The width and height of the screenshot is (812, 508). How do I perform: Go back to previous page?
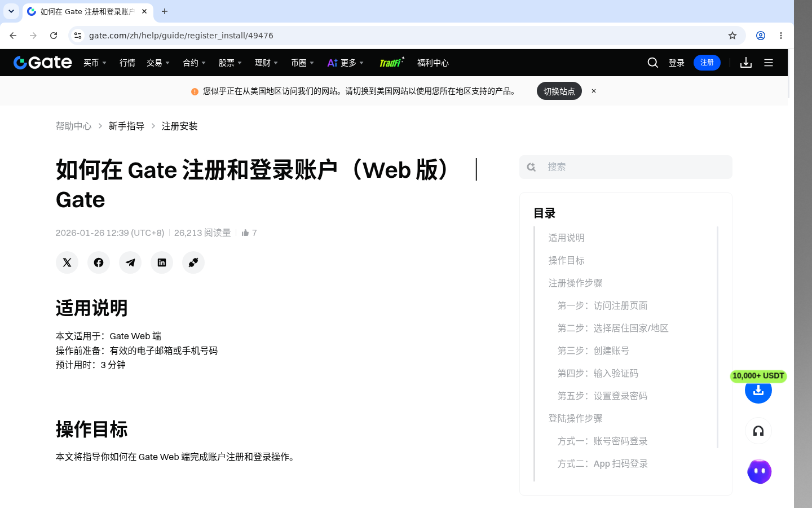(x=13, y=36)
